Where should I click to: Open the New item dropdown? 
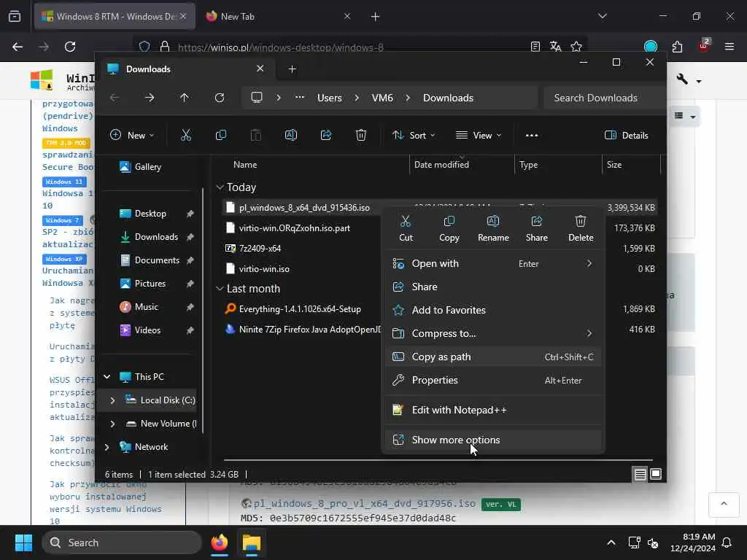132,135
